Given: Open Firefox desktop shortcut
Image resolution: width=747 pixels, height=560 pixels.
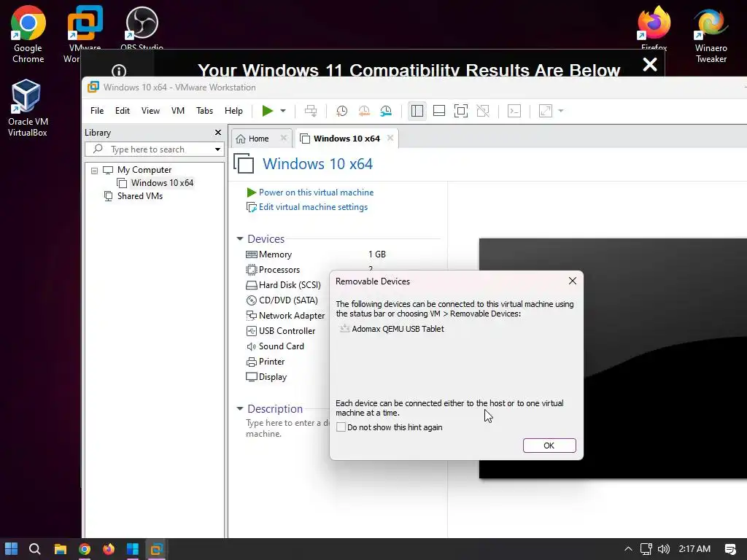Looking at the screenshot, I should click(x=654, y=28).
